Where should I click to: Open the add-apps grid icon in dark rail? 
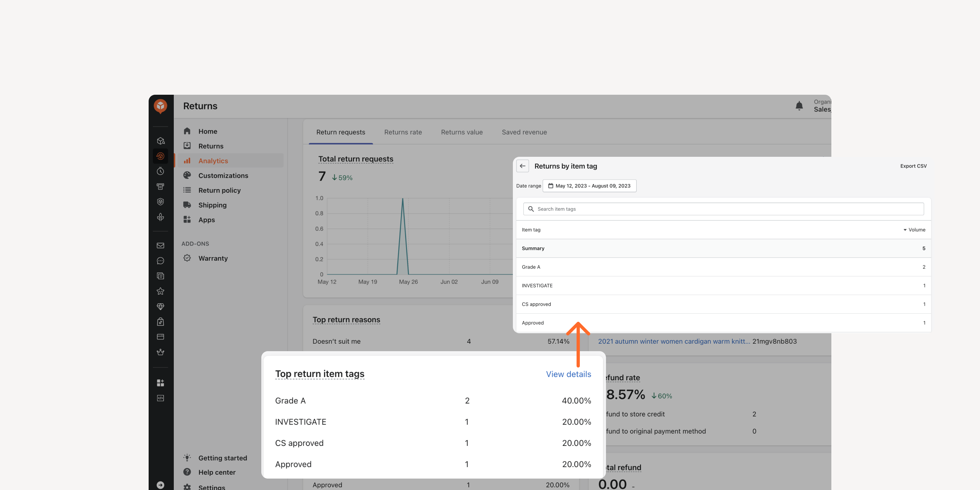click(160, 383)
